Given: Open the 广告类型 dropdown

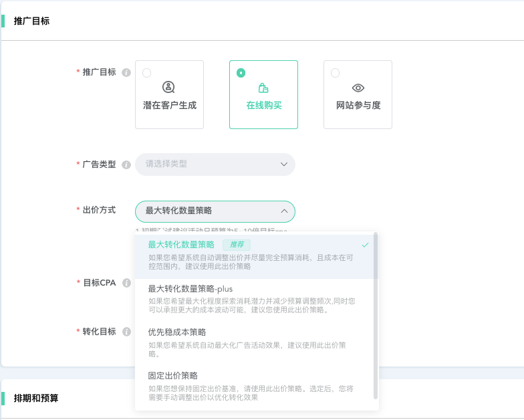Looking at the screenshot, I should [x=215, y=164].
